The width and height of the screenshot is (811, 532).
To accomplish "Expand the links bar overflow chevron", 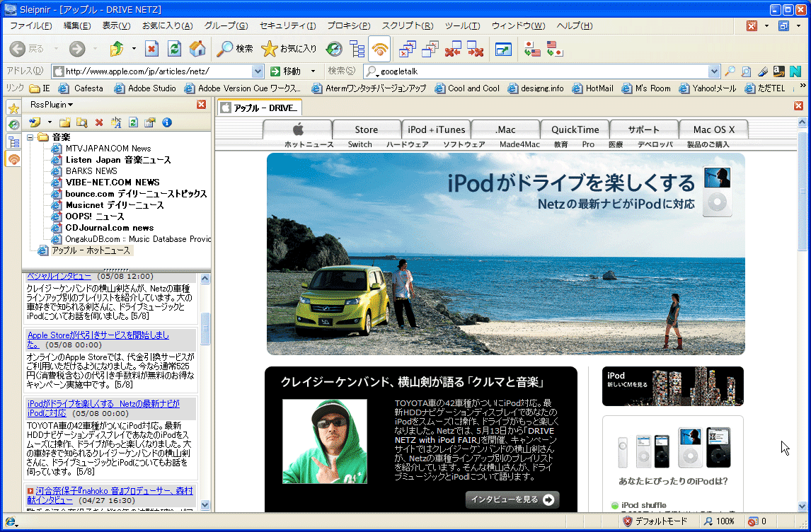I will pyautogui.click(x=803, y=86).
